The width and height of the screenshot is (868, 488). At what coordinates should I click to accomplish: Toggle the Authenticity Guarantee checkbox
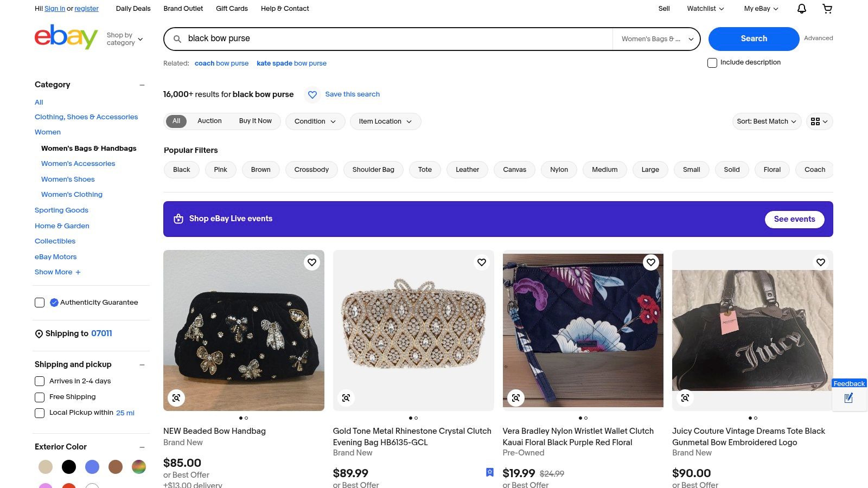(x=40, y=303)
